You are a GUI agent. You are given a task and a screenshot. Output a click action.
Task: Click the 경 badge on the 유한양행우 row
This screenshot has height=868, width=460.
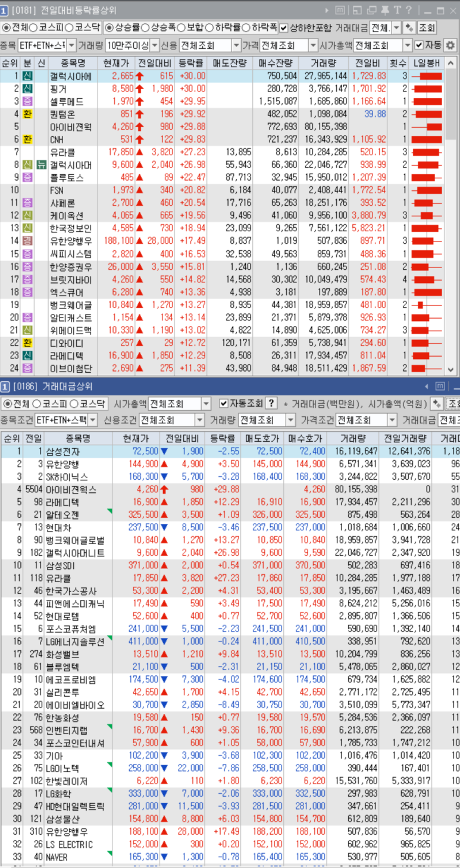click(27, 241)
